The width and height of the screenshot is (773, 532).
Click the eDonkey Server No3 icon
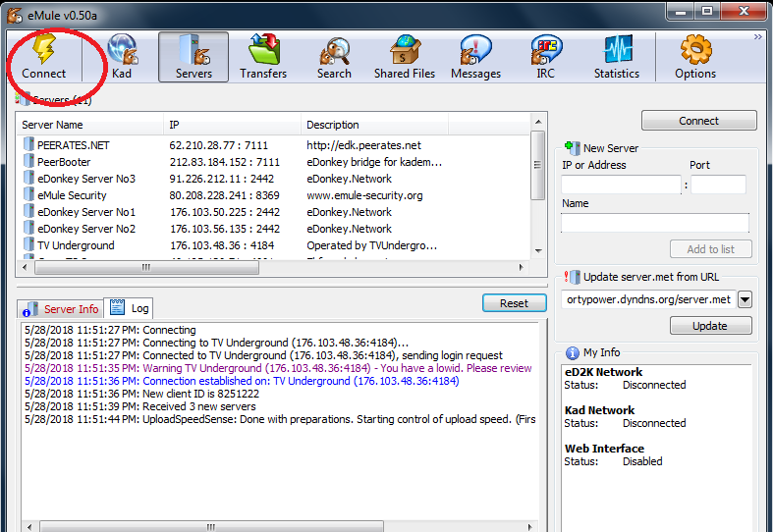[28, 178]
